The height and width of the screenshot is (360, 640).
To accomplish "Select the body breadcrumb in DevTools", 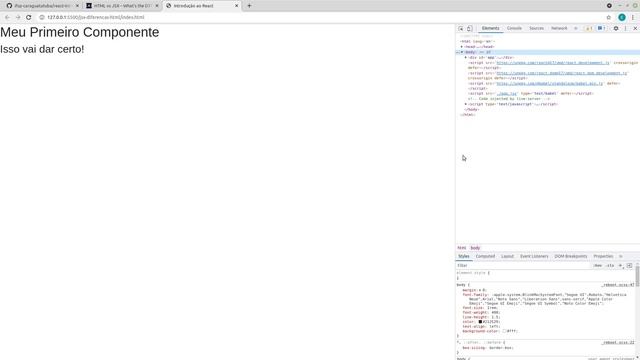I will coord(475,248).
